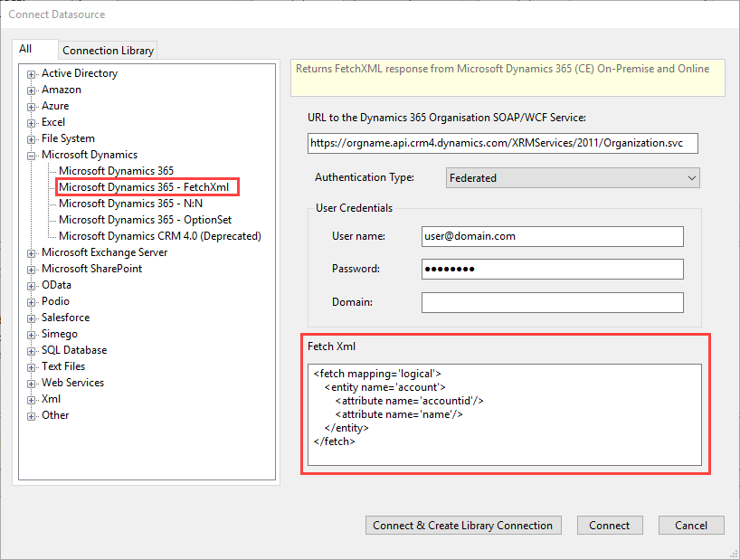Screen dimensions: 740x560
Task: Expand the SQL Database node
Action: tap(31, 351)
